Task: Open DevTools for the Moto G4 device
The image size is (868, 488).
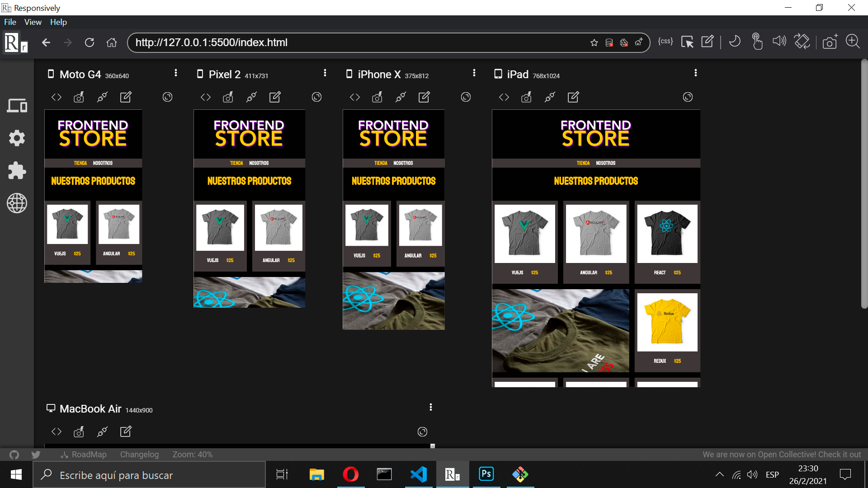Action: 56,97
